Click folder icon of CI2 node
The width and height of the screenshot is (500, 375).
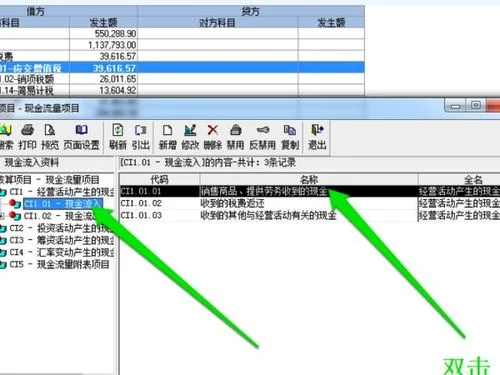[x=3, y=229]
